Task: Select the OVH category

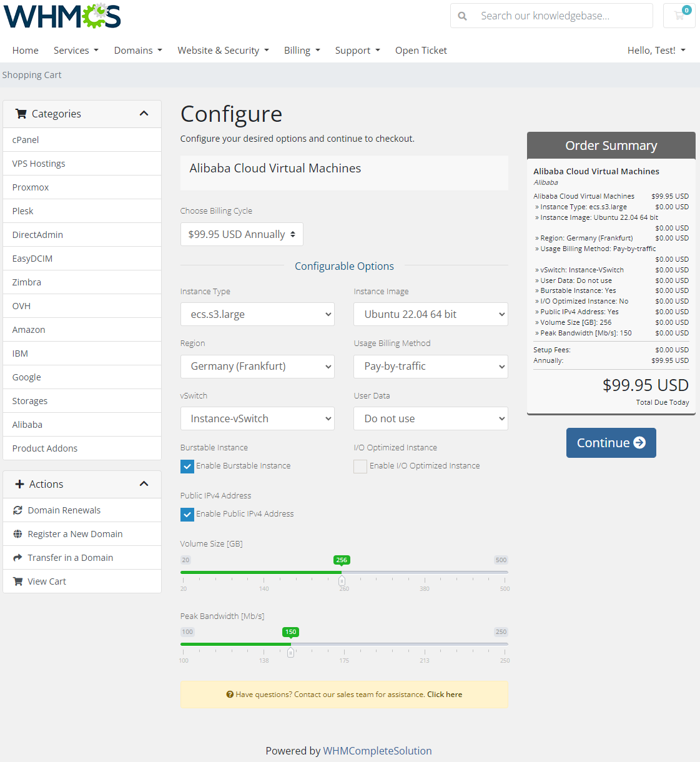Action: (x=82, y=306)
